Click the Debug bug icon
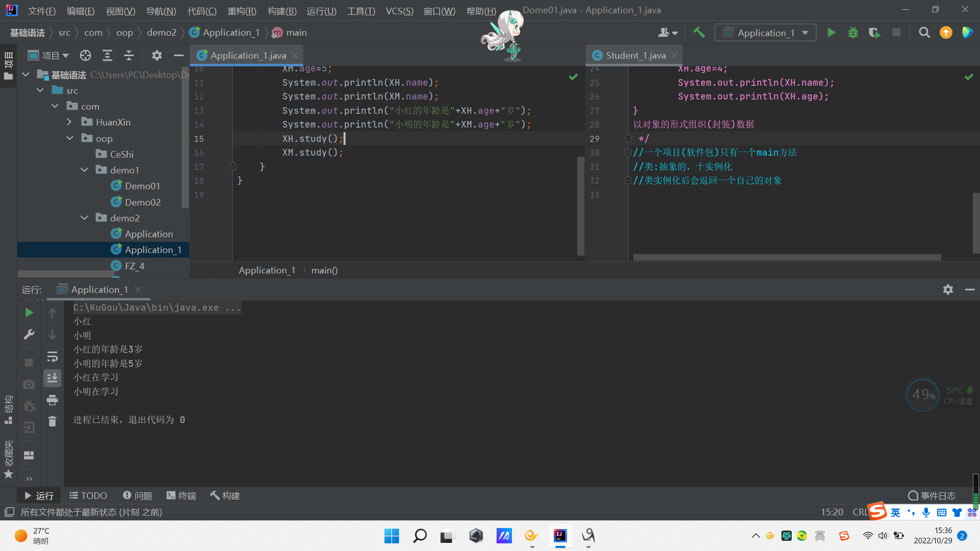980x551 pixels. click(x=853, y=33)
